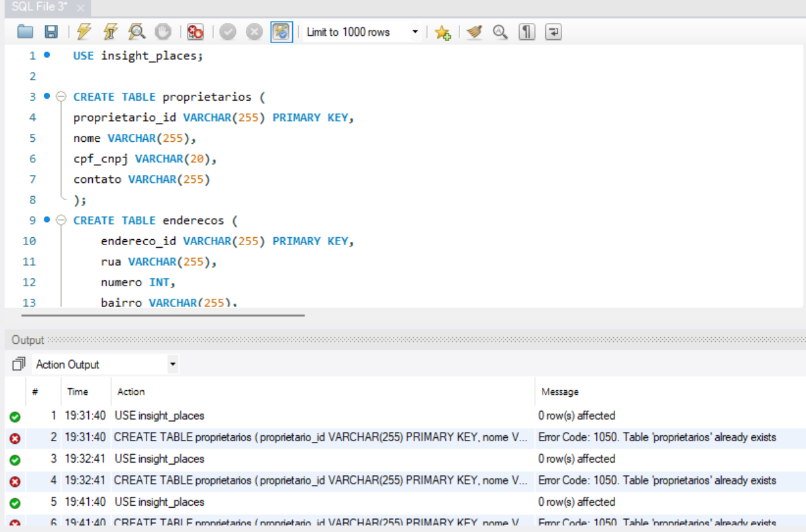
Task: Click the line contato VARCHAR(255)
Action: (141, 179)
